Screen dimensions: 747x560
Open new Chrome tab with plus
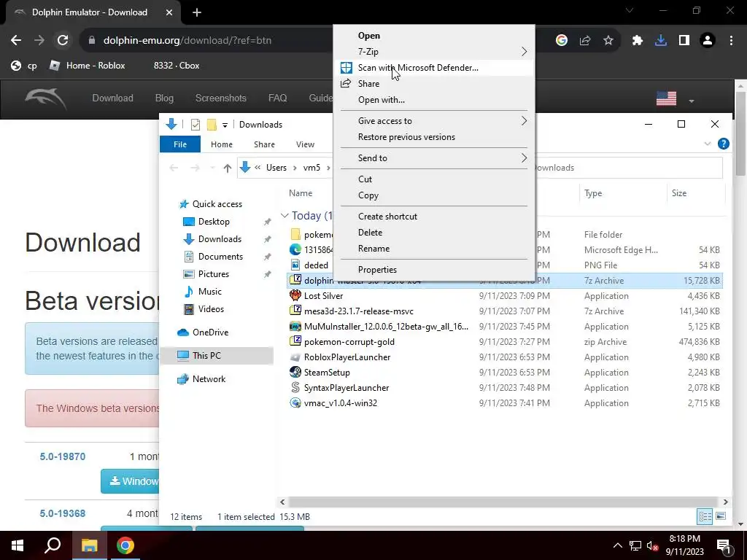197,12
